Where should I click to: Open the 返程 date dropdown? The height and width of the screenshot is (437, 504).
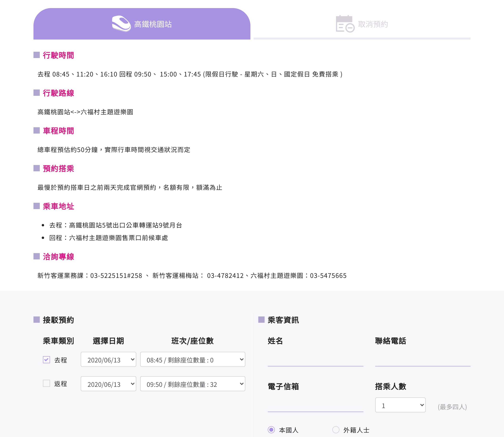tap(108, 384)
